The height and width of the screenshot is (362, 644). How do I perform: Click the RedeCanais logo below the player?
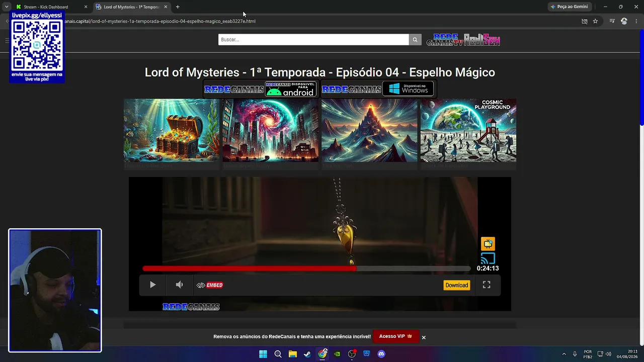[191, 307]
